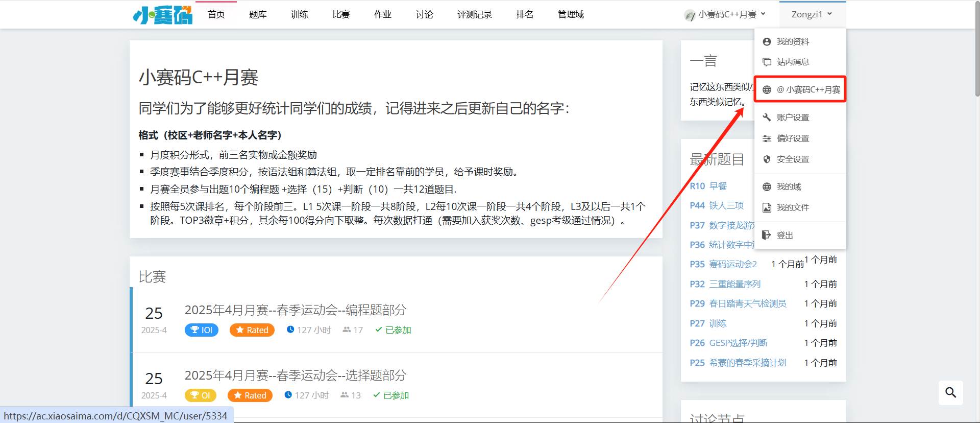Click people icon beside 13 participants
The height and width of the screenshot is (423, 980).
(345, 395)
